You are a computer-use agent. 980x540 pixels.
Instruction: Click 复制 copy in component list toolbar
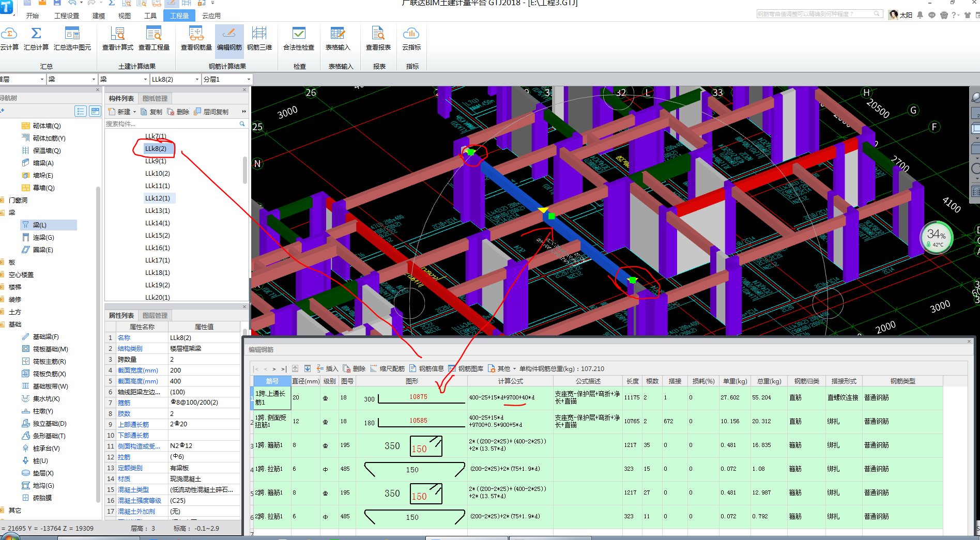(x=151, y=112)
